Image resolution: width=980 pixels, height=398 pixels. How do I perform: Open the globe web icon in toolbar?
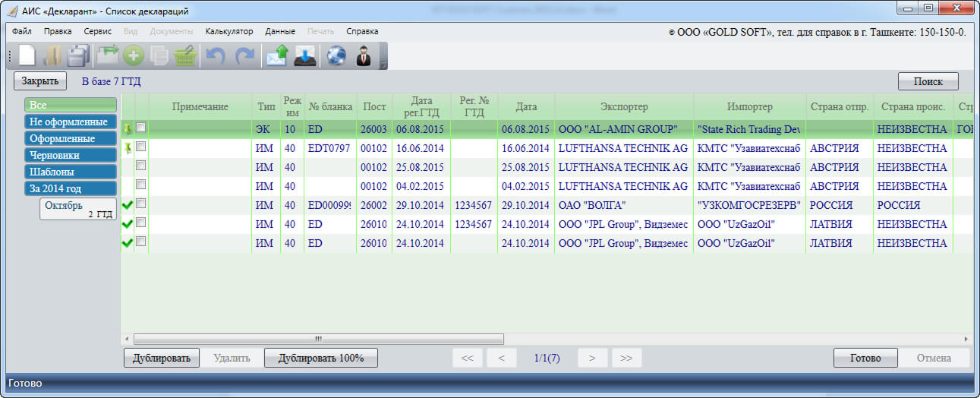coord(336,56)
